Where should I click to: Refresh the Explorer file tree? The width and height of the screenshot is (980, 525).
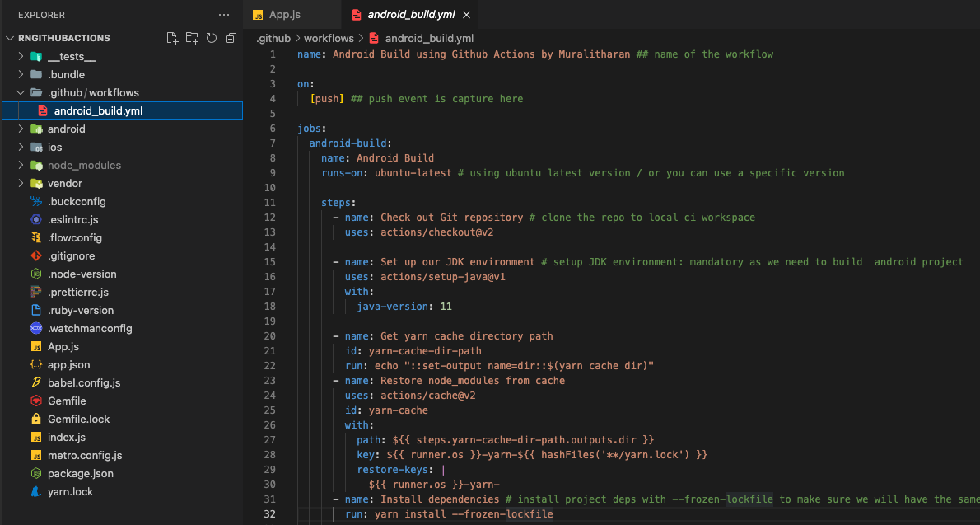(212, 38)
